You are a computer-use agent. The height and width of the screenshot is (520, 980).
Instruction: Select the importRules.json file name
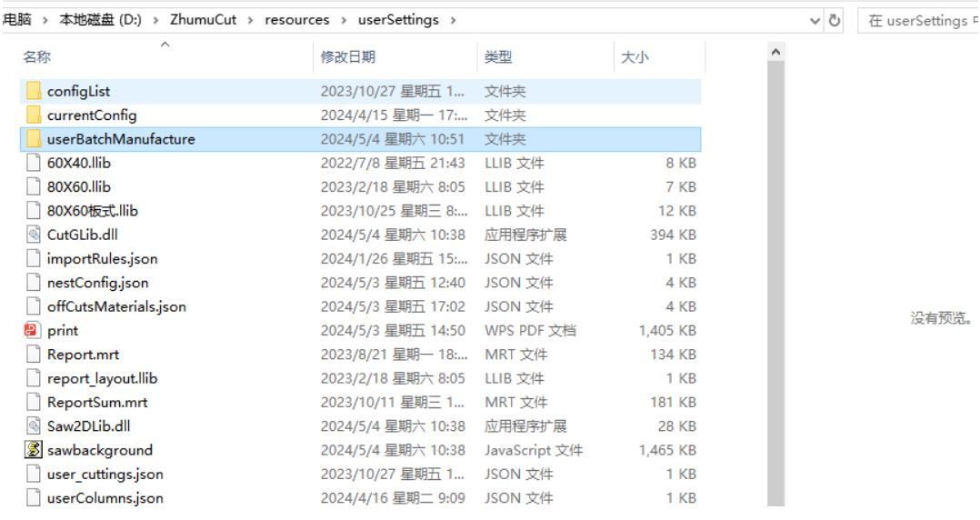pos(103,259)
